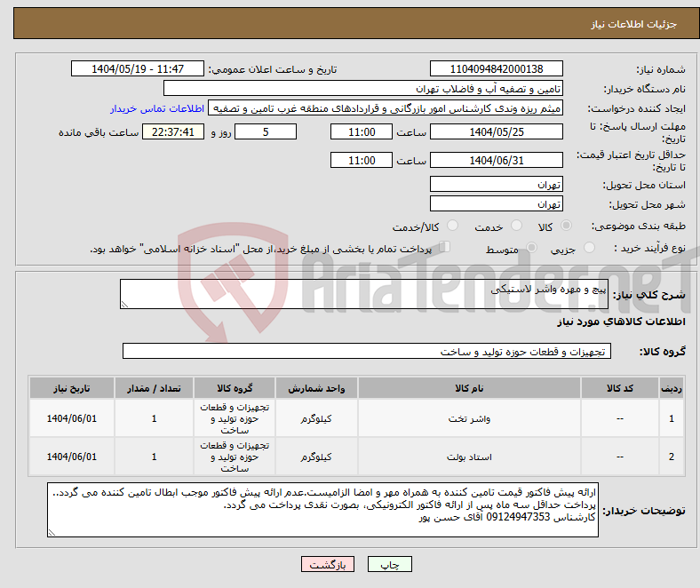Open اطلاعات تماس خریدار link
The height and width of the screenshot is (588, 700).
(x=157, y=108)
